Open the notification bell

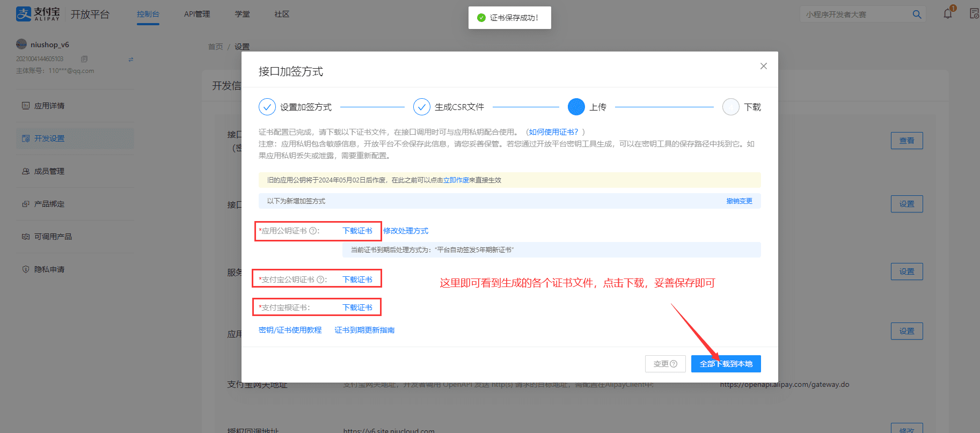point(948,14)
